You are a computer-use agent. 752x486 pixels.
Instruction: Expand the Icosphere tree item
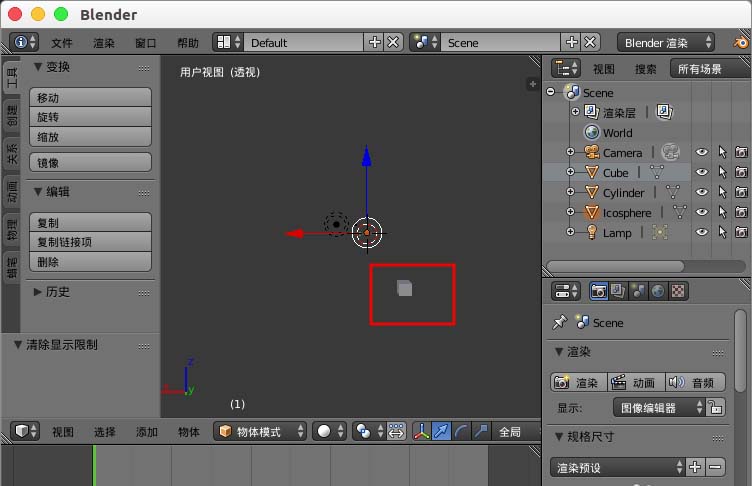571,212
